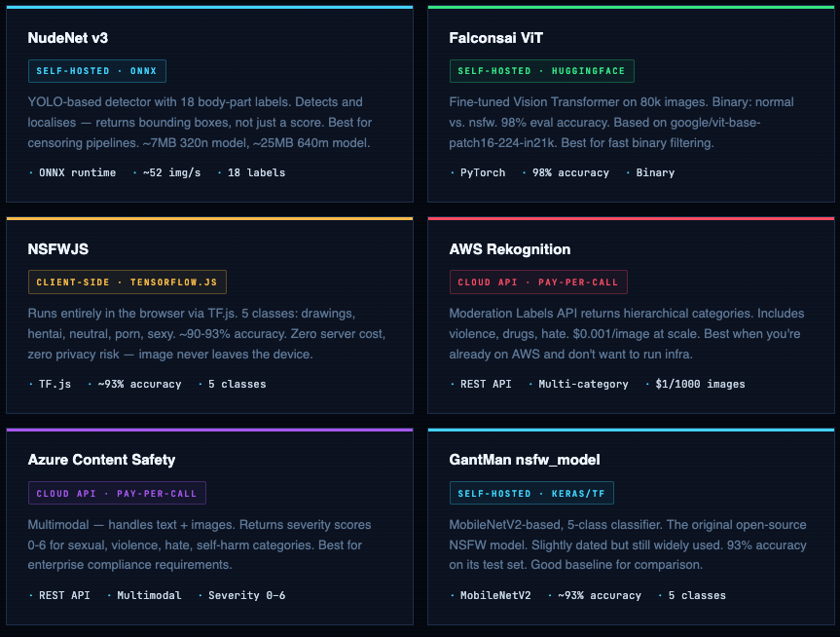Click the ONNX runtime tag

coord(77,172)
